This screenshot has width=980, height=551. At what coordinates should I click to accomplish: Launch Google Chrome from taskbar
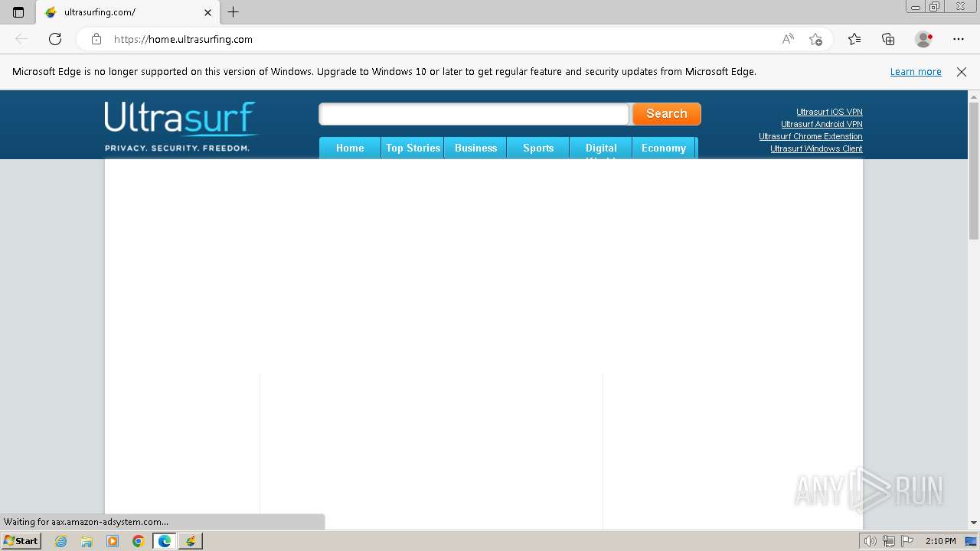point(139,541)
